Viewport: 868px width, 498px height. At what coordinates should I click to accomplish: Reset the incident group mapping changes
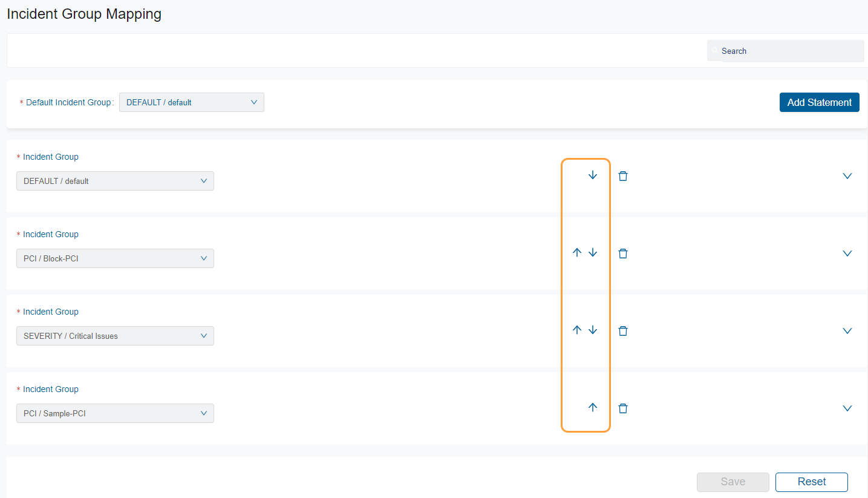(x=811, y=482)
